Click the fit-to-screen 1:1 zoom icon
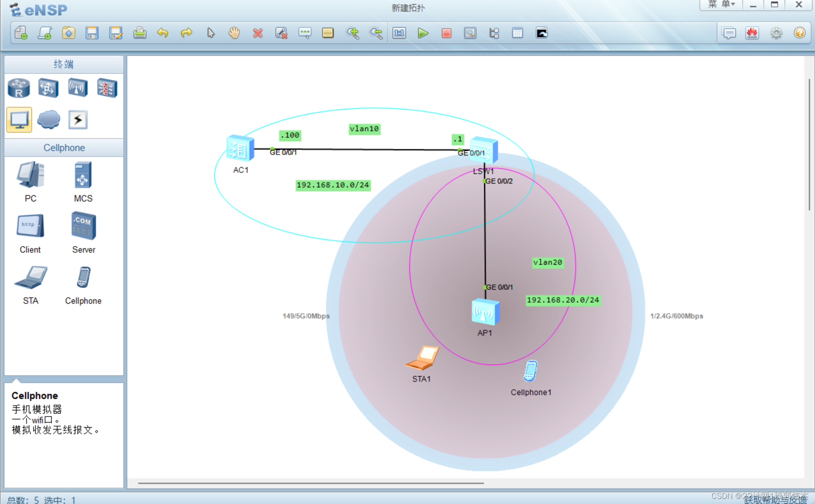815x504 pixels. pos(399,33)
